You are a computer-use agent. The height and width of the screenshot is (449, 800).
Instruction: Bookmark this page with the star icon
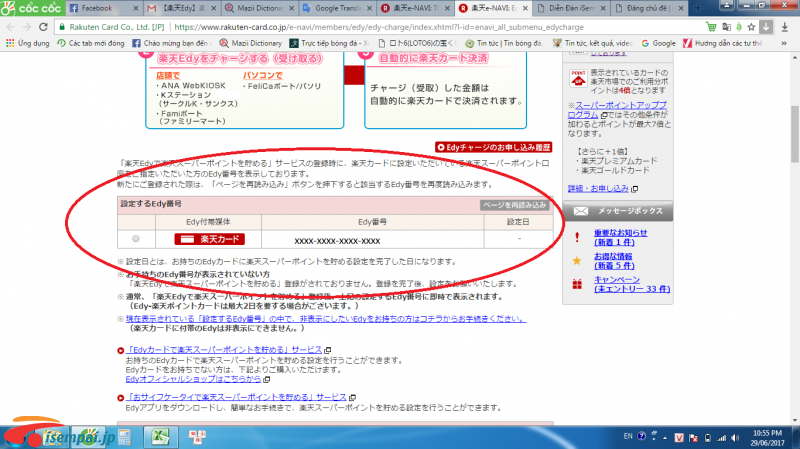pos(752,27)
